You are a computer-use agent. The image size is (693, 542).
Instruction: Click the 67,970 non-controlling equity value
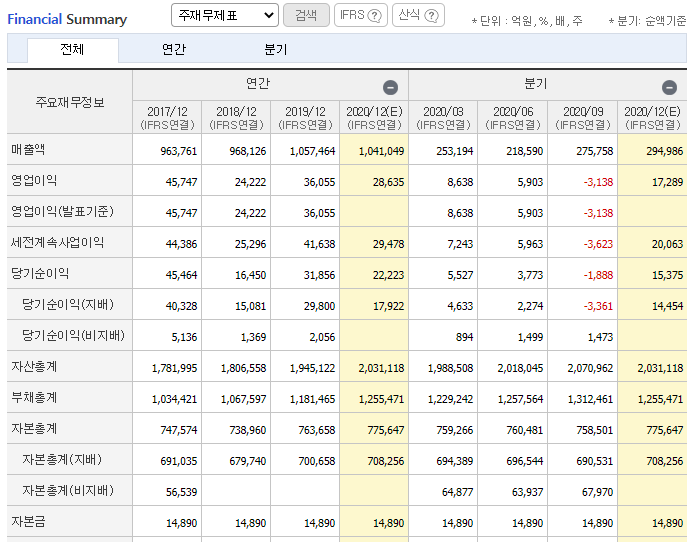pos(598,492)
